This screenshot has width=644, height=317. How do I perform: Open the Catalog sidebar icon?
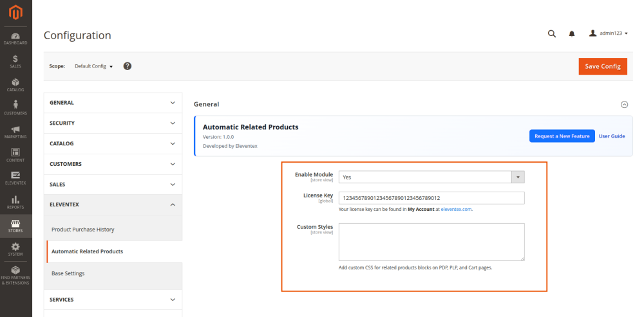click(15, 85)
